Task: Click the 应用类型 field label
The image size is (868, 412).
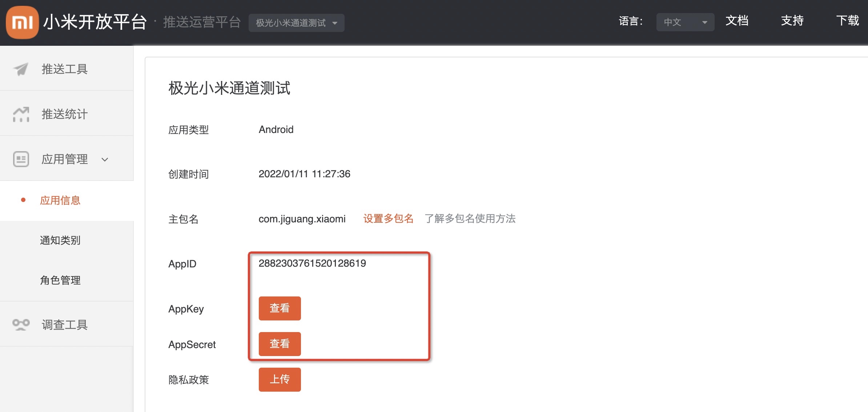Action: 189,130
